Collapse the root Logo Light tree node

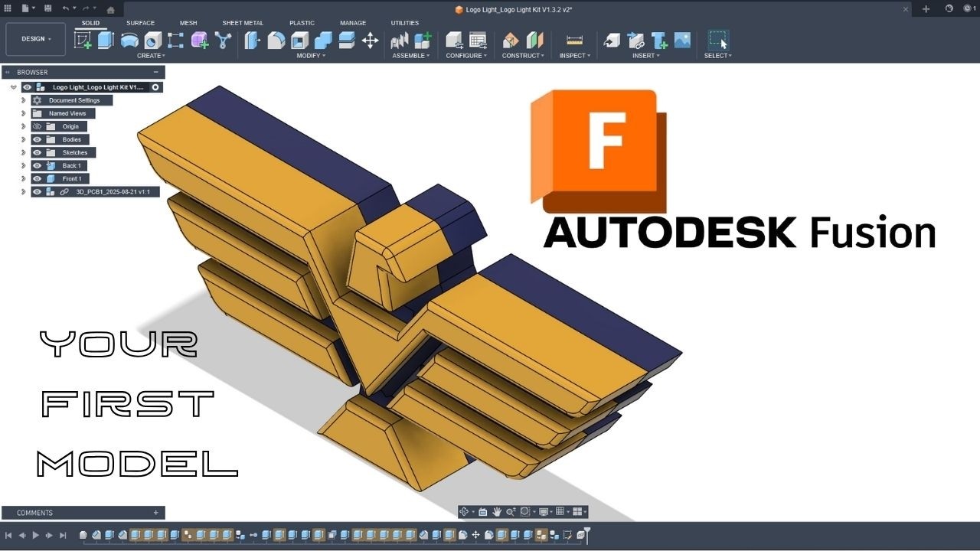pyautogui.click(x=14, y=87)
